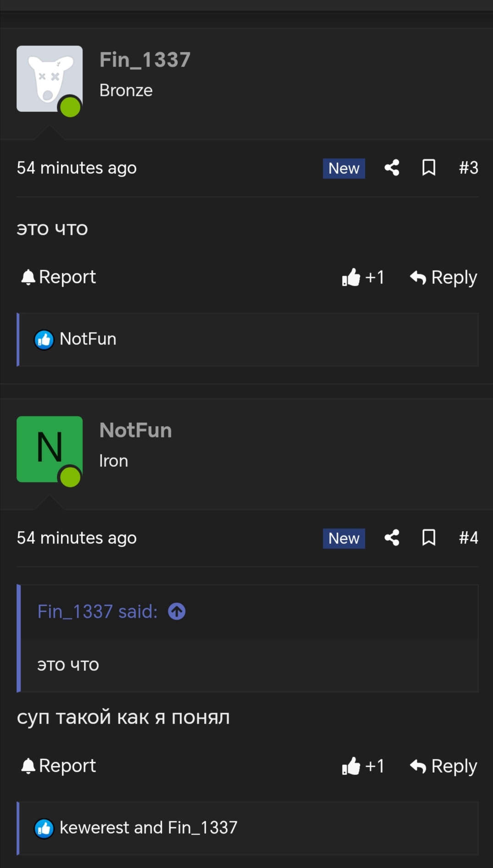Image resolution: width=493 pixels, height=868 pixels.
Task: Report NotFun's post
Action: (x=59, y=766)
